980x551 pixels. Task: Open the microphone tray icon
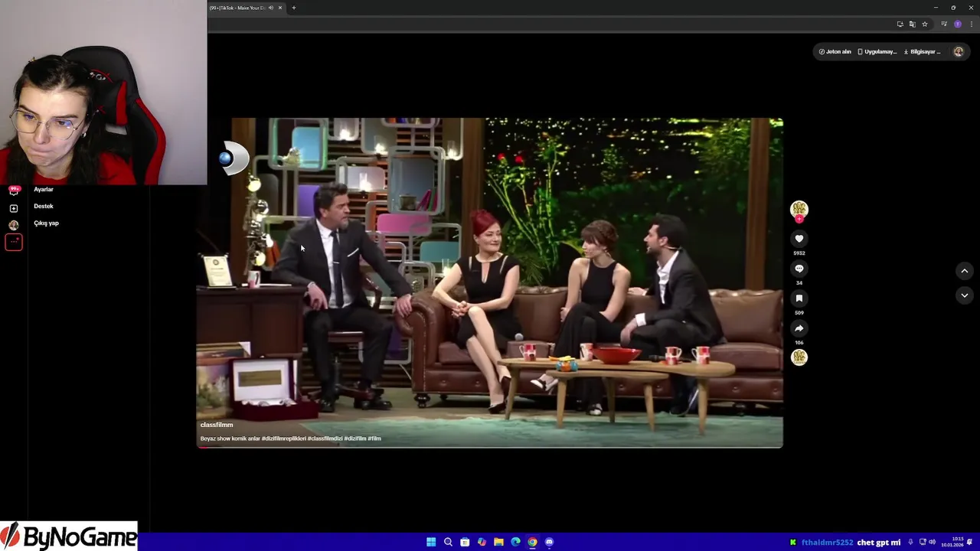tap(910, 542)
